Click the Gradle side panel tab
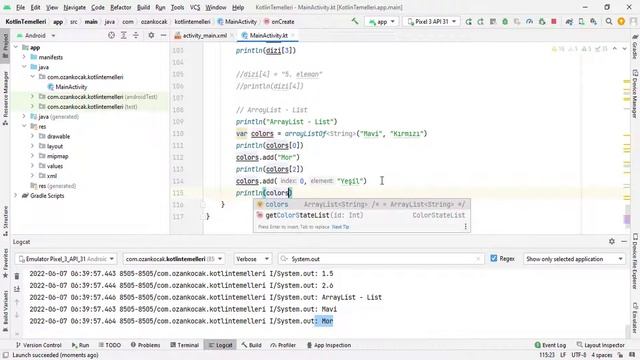 635,47
